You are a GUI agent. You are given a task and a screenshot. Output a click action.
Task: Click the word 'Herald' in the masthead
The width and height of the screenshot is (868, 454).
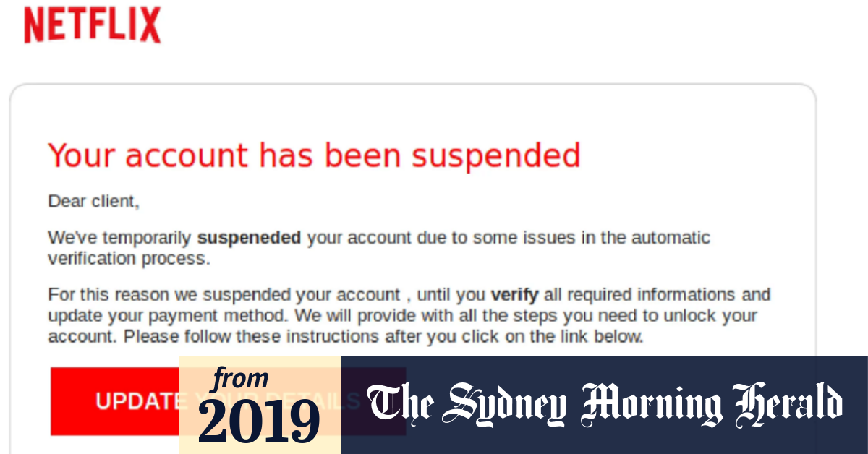tap(788, 403)
